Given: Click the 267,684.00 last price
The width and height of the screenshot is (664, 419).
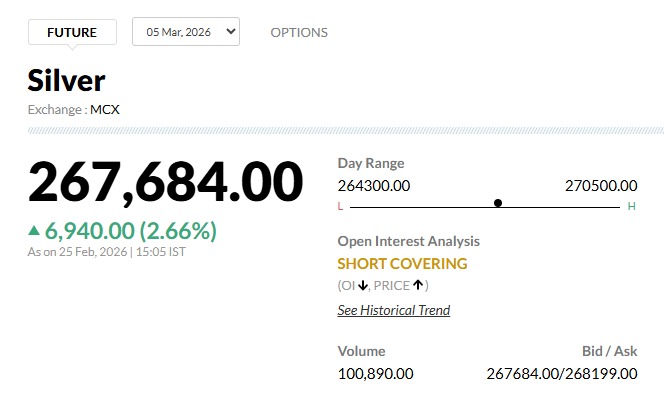Looking at the screenshot, I should point(165,182).
